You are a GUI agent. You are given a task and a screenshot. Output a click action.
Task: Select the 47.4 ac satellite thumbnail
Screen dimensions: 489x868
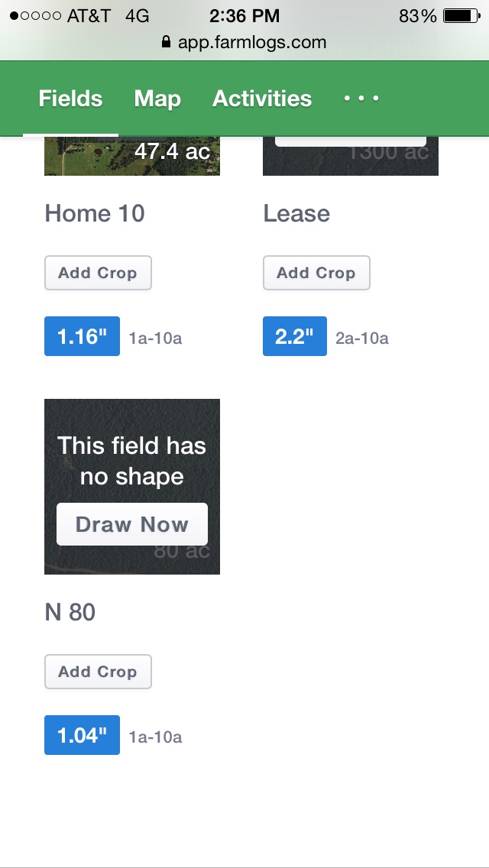coord(132,156)
